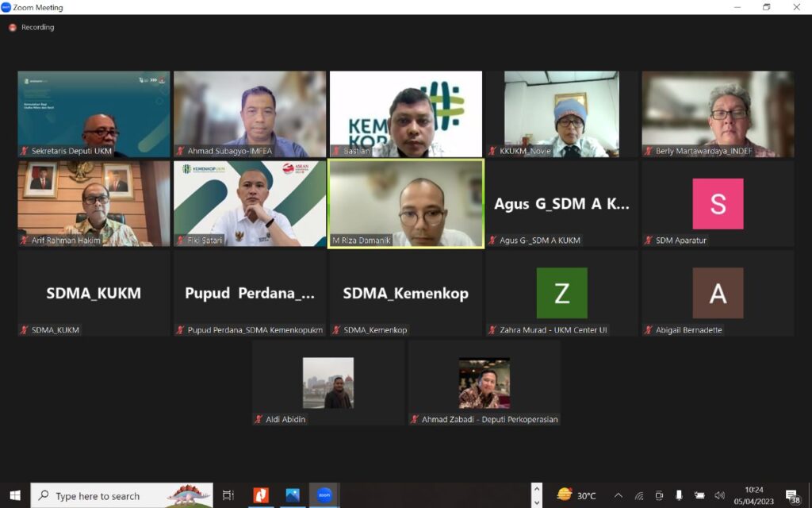Screen dimensions: 812x508
Task: Click the microphone icon in system tray
Action: [679, 495]
